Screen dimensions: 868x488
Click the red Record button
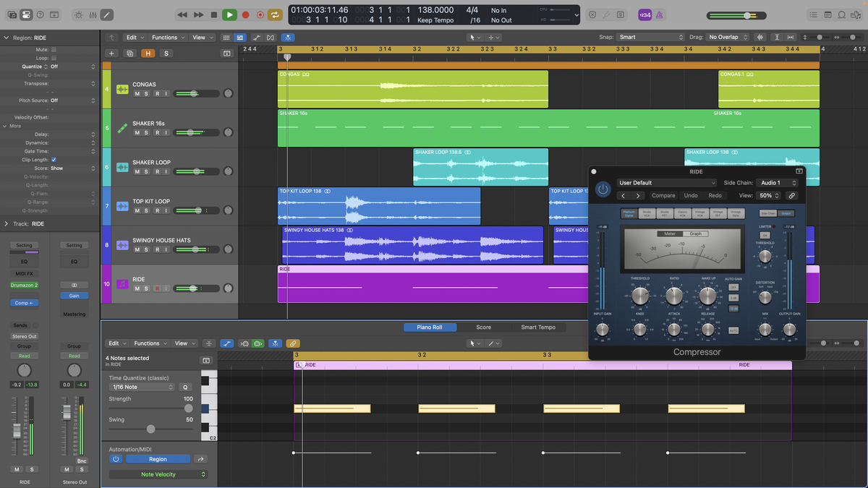click(245, 14)
